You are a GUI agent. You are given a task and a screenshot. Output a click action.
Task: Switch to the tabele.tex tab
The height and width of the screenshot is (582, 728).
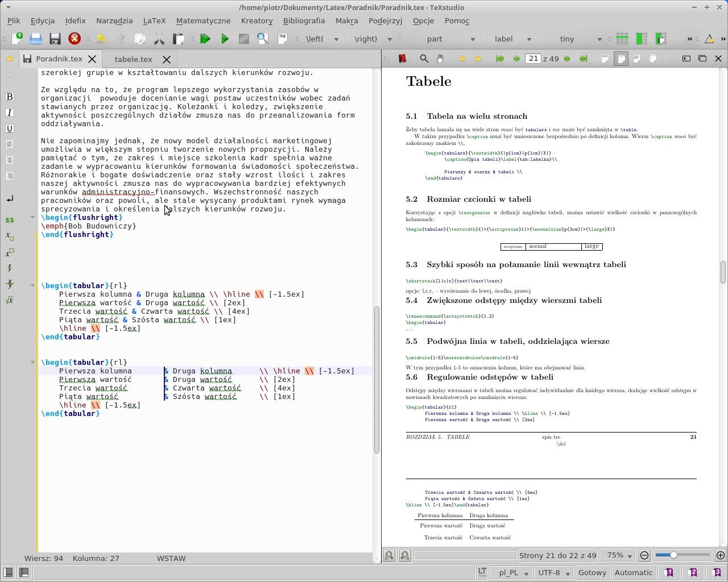tap(133, 59)
